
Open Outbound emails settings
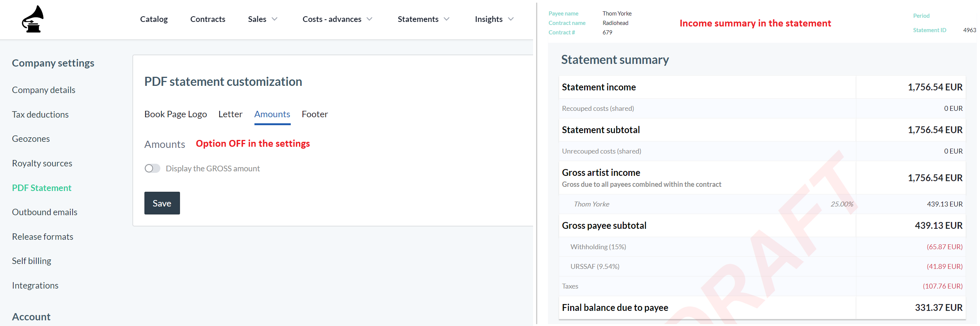tap(45, 212)
